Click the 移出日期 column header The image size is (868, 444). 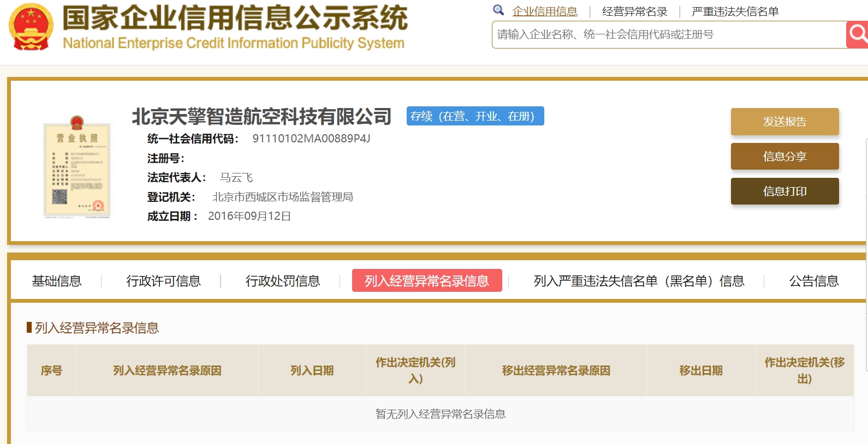pyautogui.click(x=701, y=370)
